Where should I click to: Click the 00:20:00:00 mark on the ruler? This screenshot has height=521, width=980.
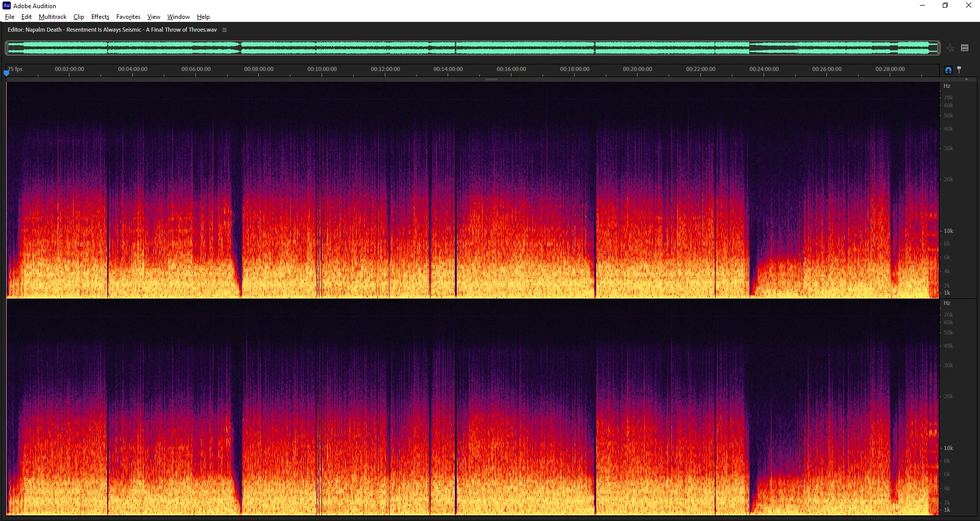point(638,69)
